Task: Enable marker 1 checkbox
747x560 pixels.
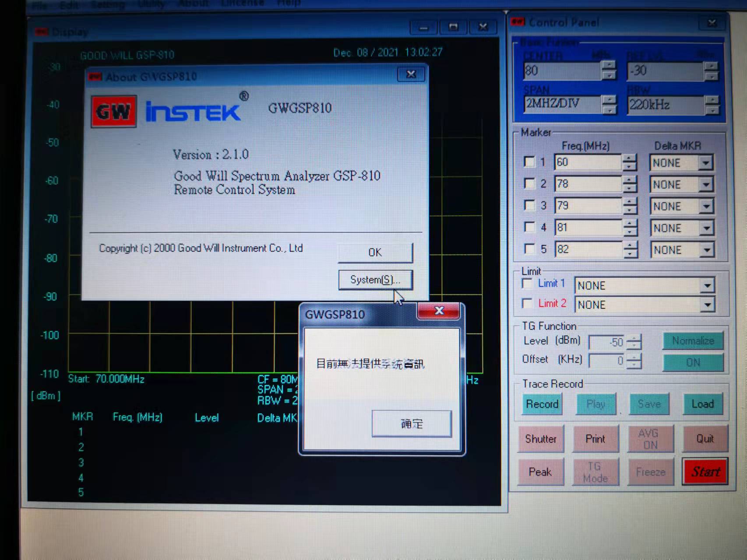Action: pos(529,162)
